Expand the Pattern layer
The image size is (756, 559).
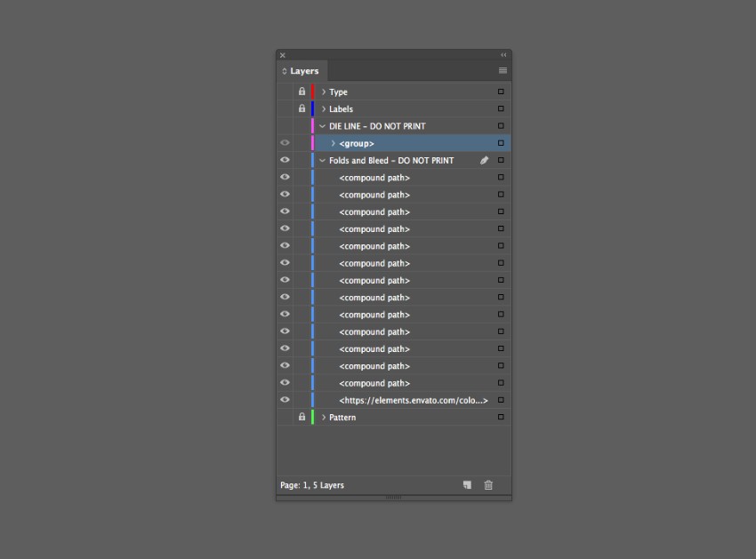[x=323, y=418]
